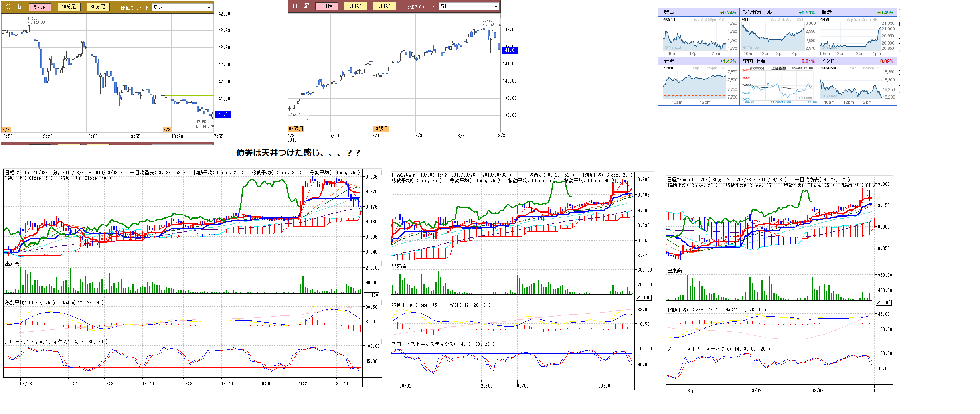Click the blue 141.81 price tag on daily chart
980x414 pixels.
510,50
